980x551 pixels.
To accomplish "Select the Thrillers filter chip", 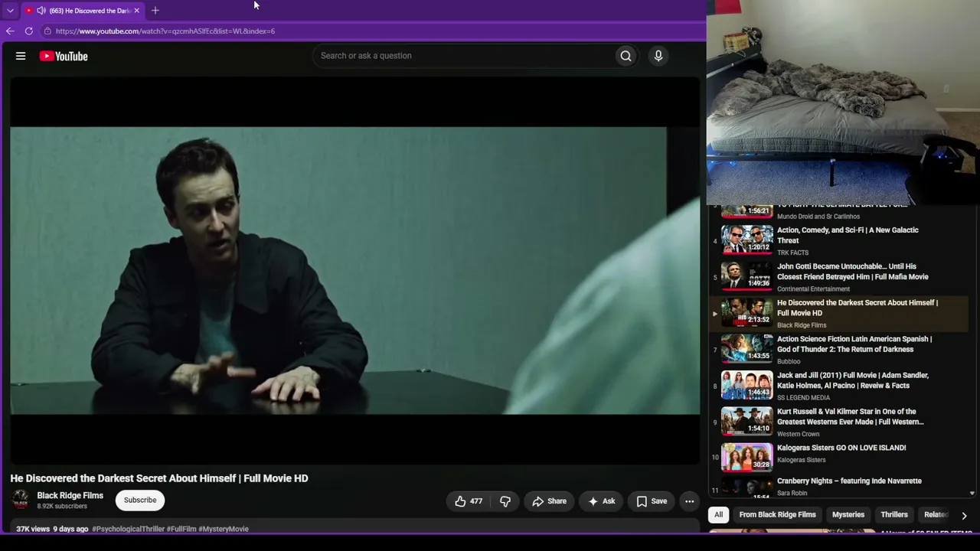I will coord(893,515).
